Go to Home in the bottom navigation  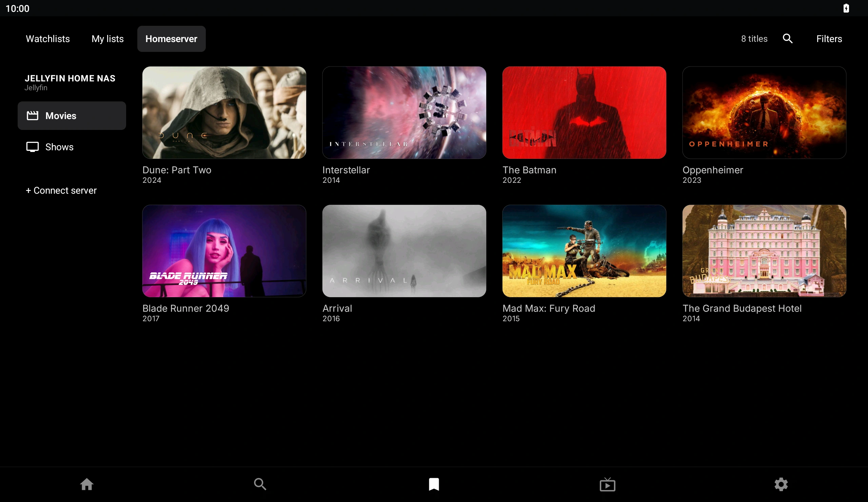(87, 484)
